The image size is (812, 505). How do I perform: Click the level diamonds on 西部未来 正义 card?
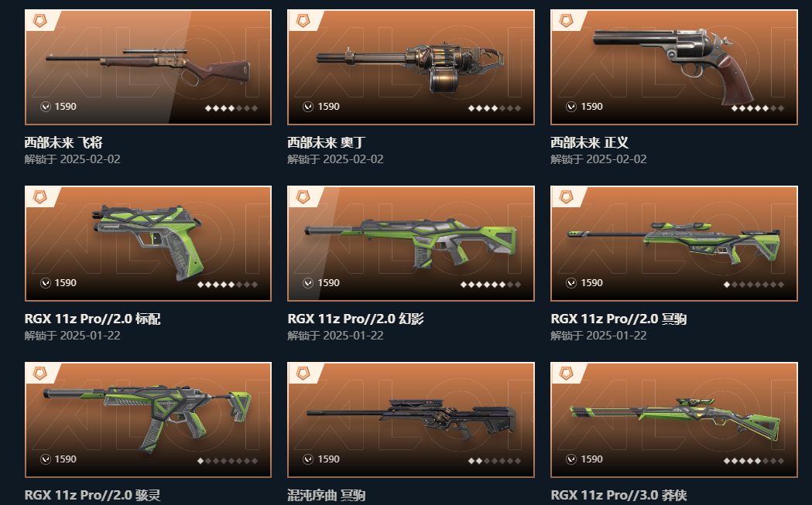(758, 108)
